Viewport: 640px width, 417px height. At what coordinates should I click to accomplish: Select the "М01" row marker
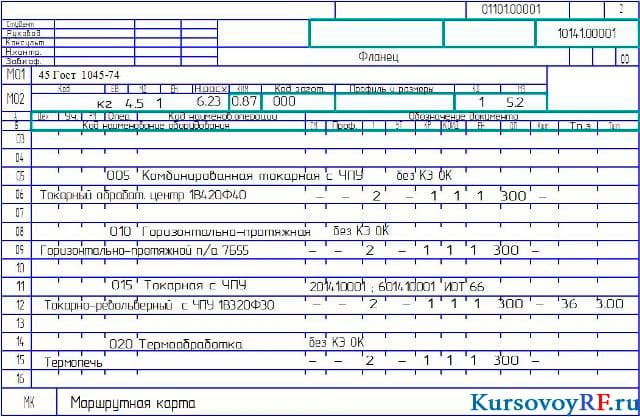(x=16, y=75)
